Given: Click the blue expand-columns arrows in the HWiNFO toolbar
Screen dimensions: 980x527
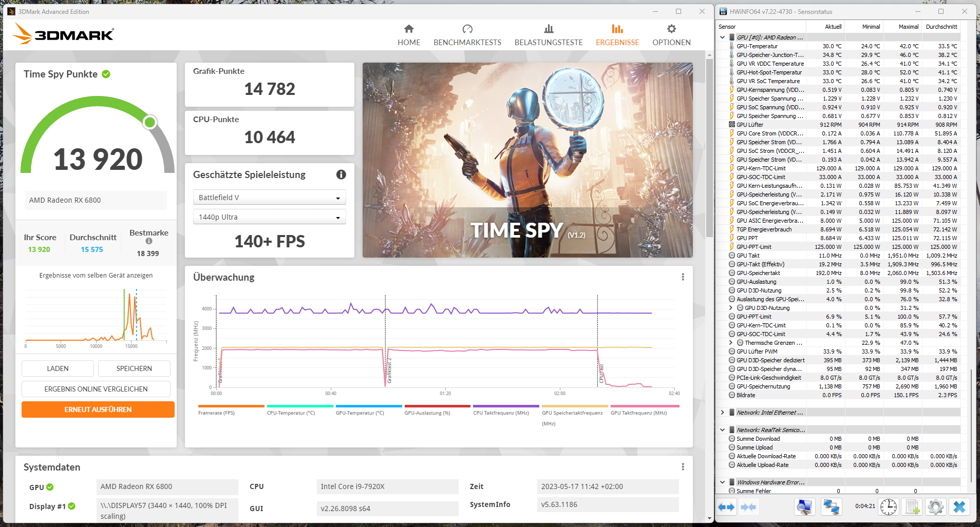Looking at the screenshot, I should tap(726, 507).
